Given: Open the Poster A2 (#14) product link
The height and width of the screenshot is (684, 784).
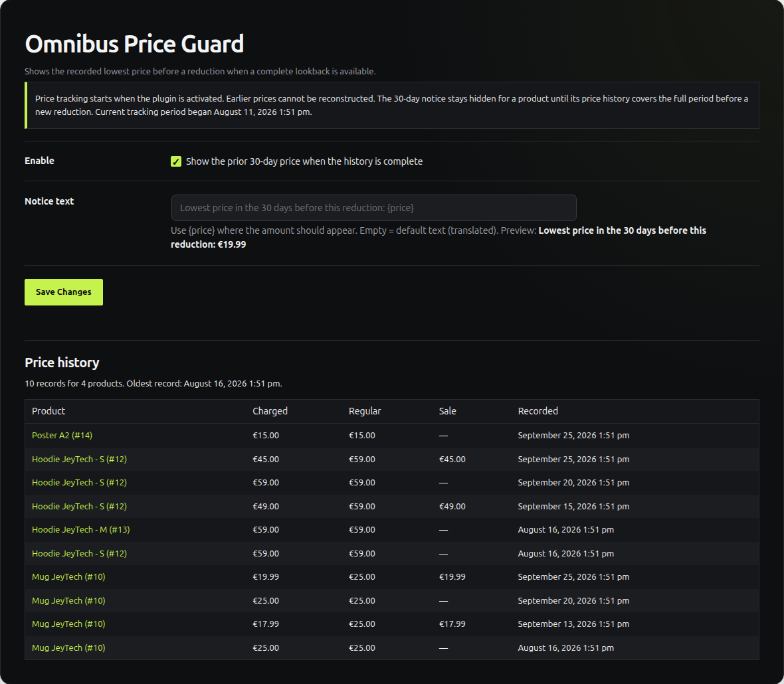Looking at the screenshot, I should tap(62, 435).
